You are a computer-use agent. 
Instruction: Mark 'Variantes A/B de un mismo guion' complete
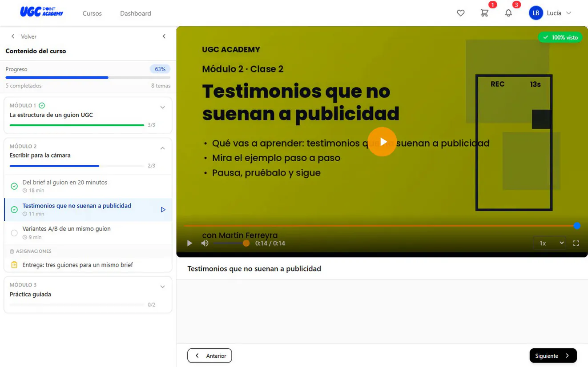14,233
